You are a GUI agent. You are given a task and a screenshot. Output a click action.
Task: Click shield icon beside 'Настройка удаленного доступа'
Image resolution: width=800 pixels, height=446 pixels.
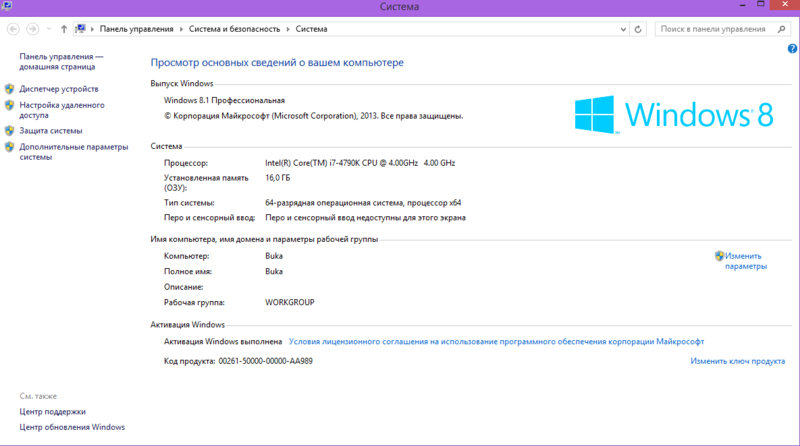9,105
